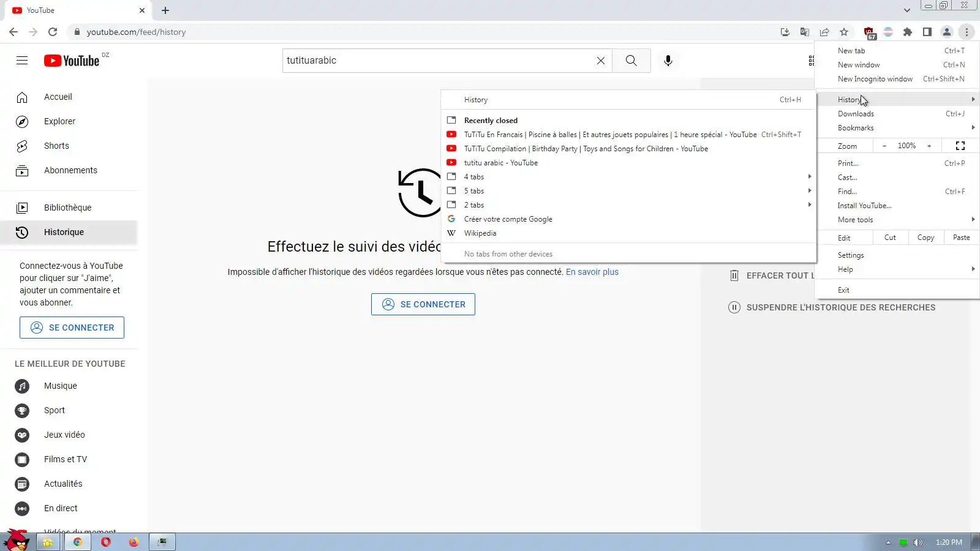Reload the page

pos(53,32)
